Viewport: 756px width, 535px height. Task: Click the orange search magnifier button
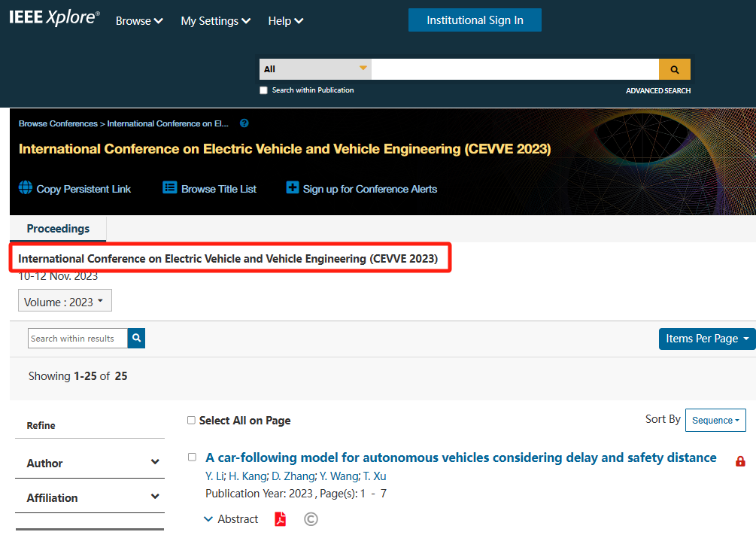click(674, 69)
